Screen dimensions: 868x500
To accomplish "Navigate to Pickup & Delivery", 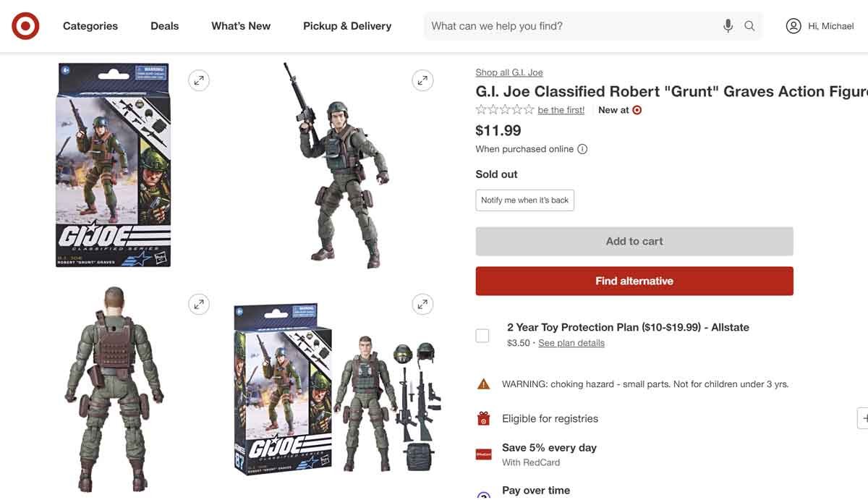I will [x=346, y=24].
